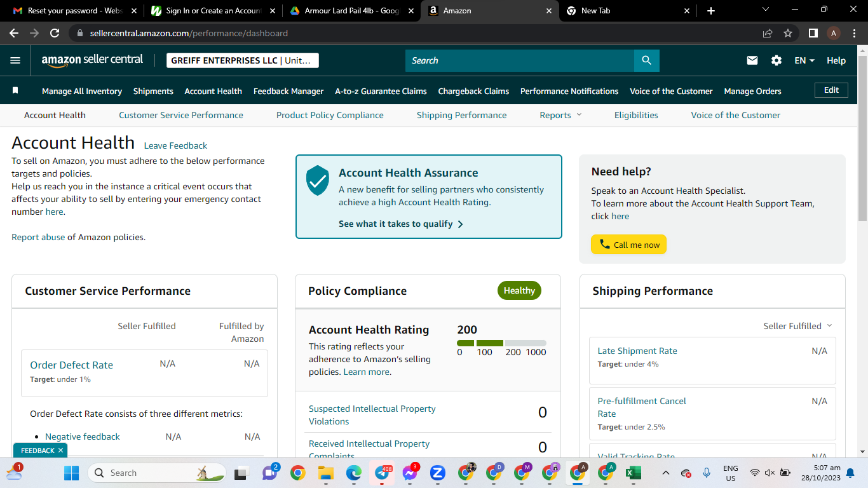Launch Microsoft Edge from the taskbar
Screen dimensions: 868x488
point(353,473)
